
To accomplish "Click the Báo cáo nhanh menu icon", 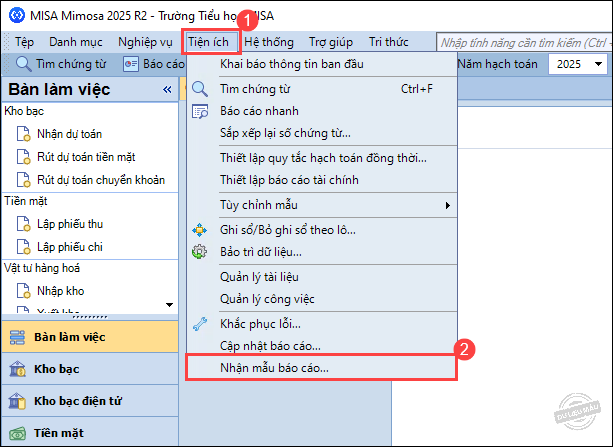I will [x=200, y=111].
